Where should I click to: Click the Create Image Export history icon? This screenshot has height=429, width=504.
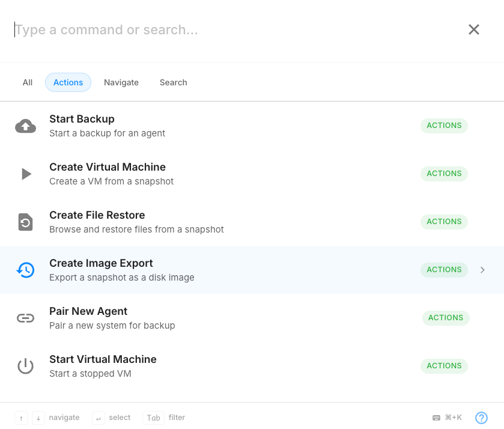(x=25, y=270)
